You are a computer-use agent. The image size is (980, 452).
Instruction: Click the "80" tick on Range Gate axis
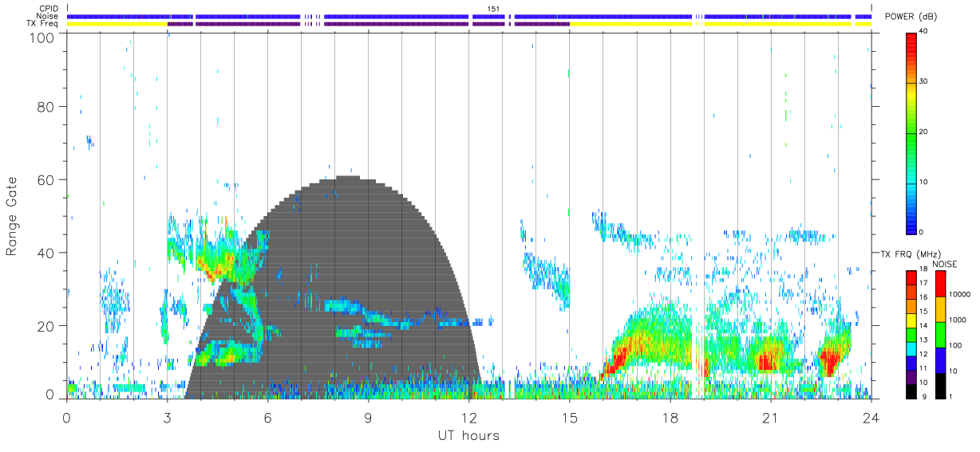[45, 106]
